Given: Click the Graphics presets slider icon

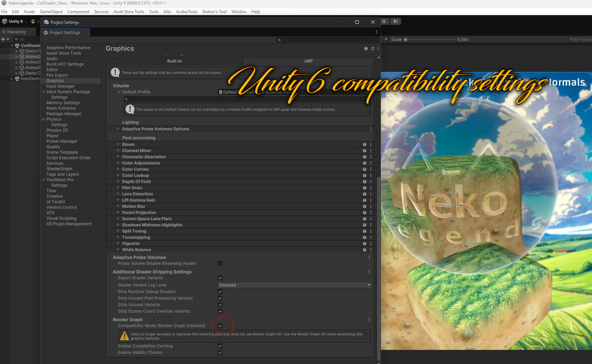Looking at the screenshot, I should (x=372, y=48).
